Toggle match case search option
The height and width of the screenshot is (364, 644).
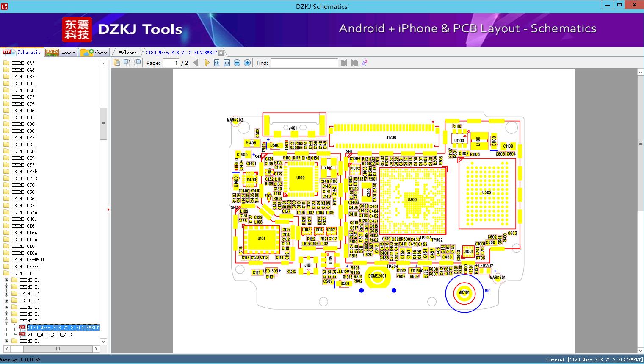[x=364, y=63]
